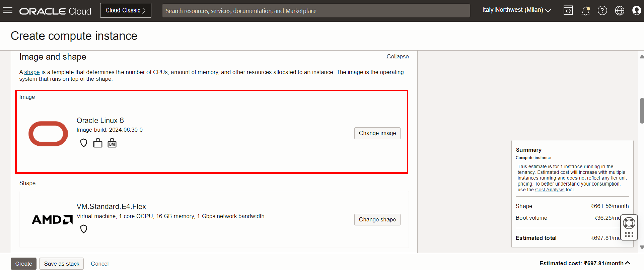Open the user profile avatar
644x270 pixels.
(x=636, y=10)
